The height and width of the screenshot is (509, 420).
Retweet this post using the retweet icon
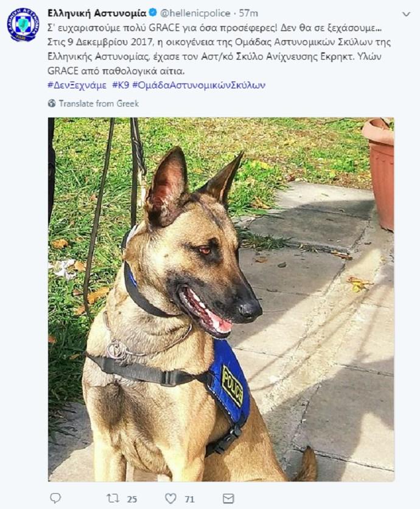(x=113, y=498)
